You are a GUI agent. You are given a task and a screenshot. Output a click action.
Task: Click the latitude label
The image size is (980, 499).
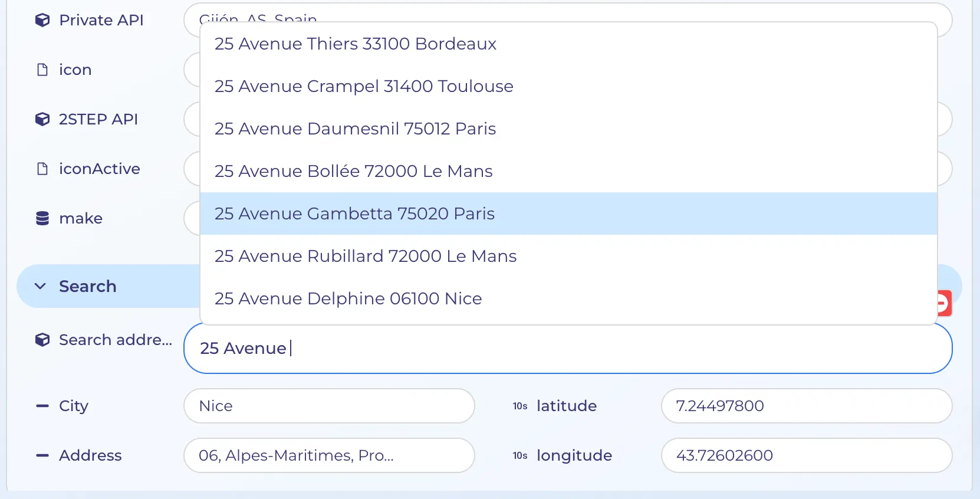point(567,406)
